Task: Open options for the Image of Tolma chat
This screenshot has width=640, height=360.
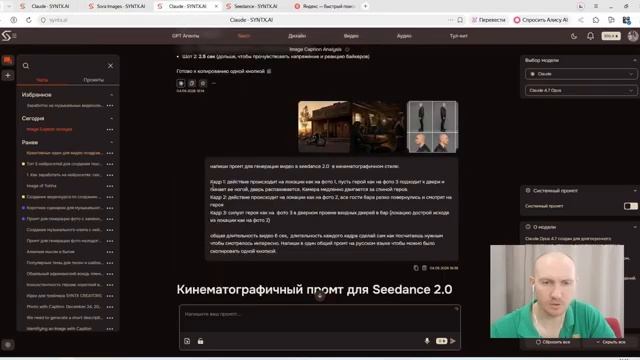Action: (110, 186)
